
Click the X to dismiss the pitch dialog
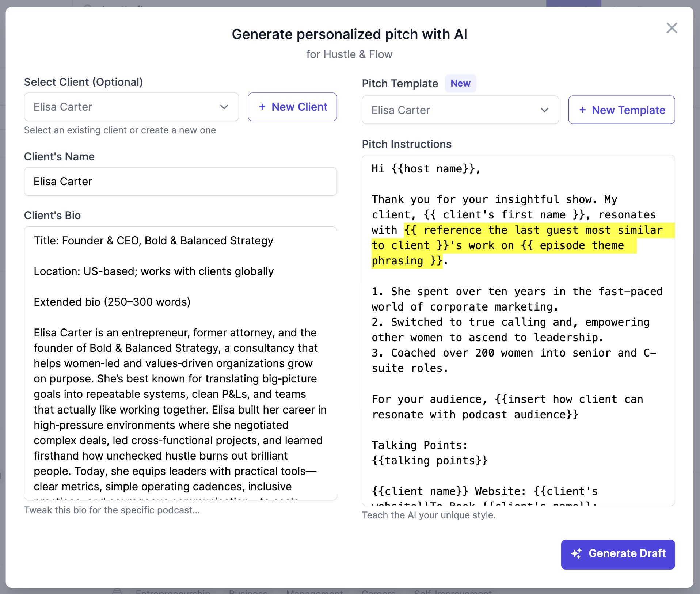[x=672, y=28]
